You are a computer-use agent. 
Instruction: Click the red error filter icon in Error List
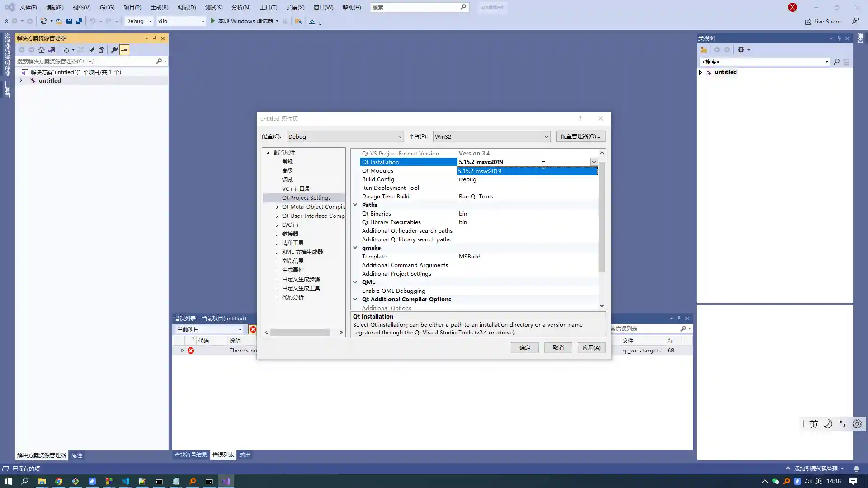253,329
